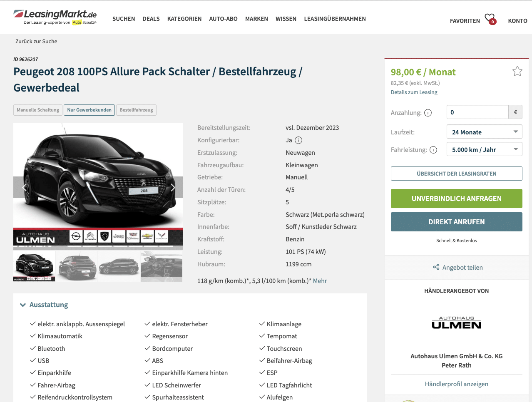The image size is (532, 402).
Task: Open the DEALS menu
Action: click(x=151, y=19)
